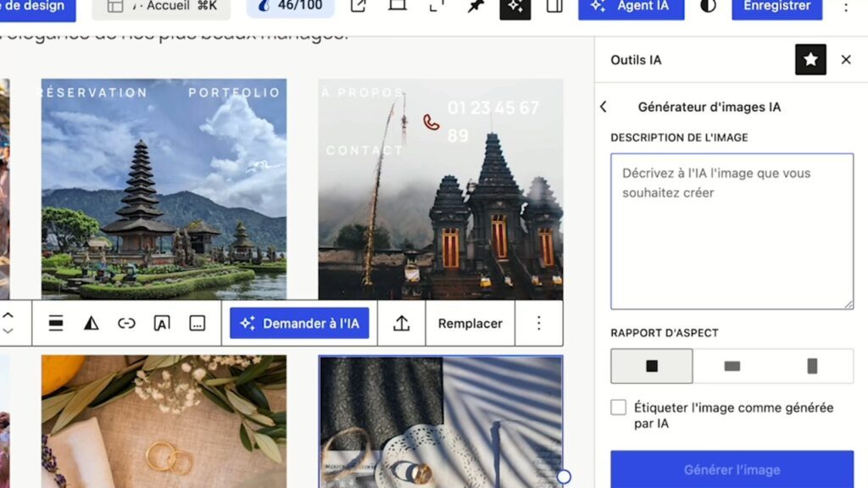Toggle the settings sidebar panel icon
Screen dimensions: 868x488
point(554,6)
